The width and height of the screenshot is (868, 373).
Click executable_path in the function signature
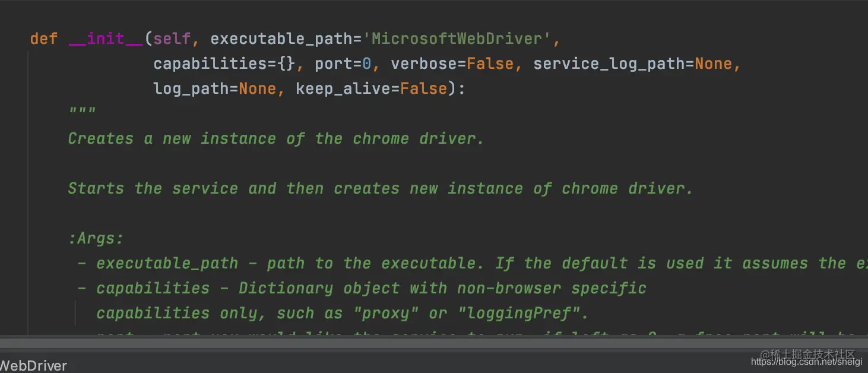tap(281, 39)
